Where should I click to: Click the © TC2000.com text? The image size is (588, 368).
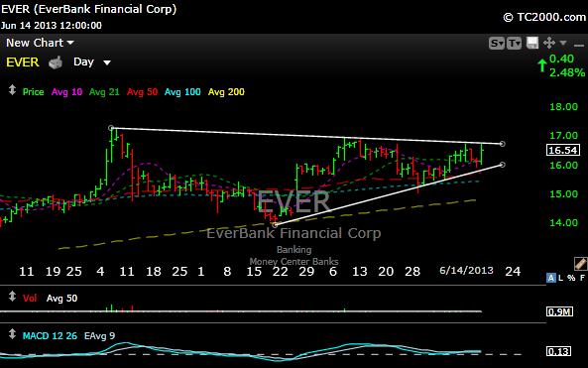[544, 17]
